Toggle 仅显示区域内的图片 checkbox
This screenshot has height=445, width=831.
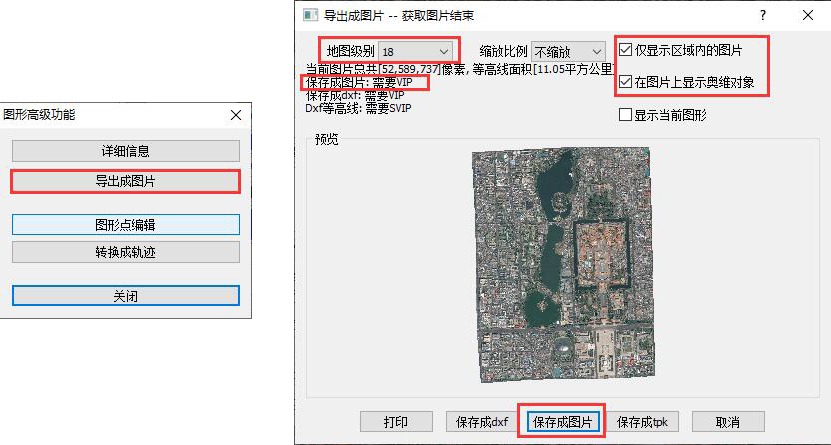[x=626, y=49]
